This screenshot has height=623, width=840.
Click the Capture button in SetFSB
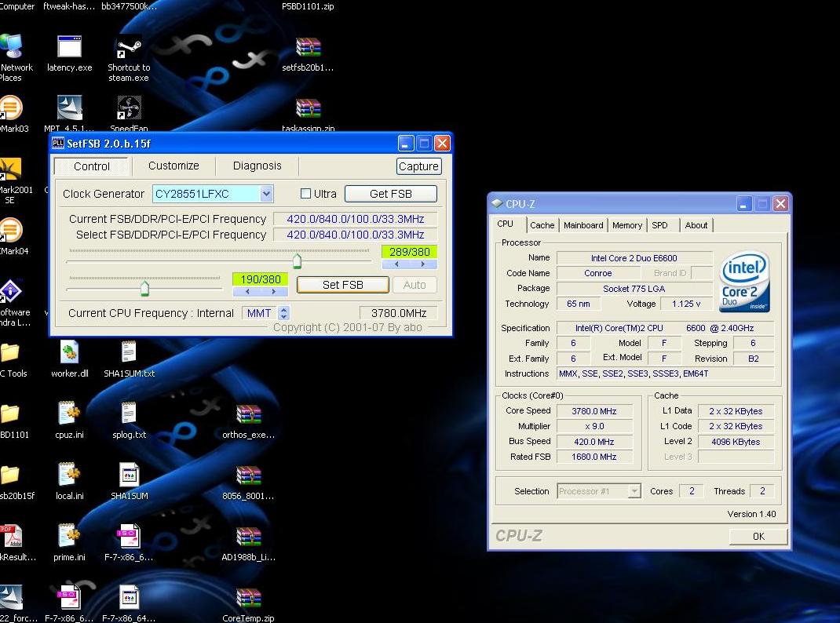click(419, 166)
